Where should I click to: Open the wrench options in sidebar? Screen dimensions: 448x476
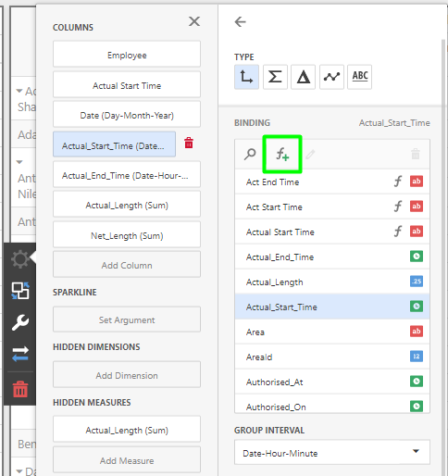click(20, 322)
